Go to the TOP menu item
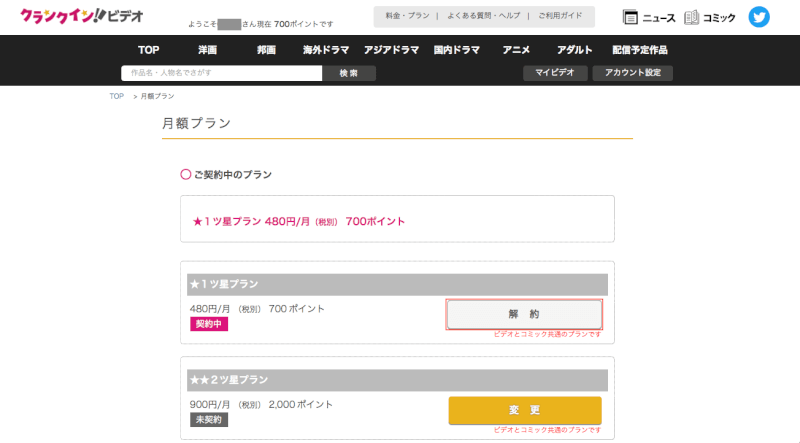Viewport: 800px width, 443px height. point(149,50)
